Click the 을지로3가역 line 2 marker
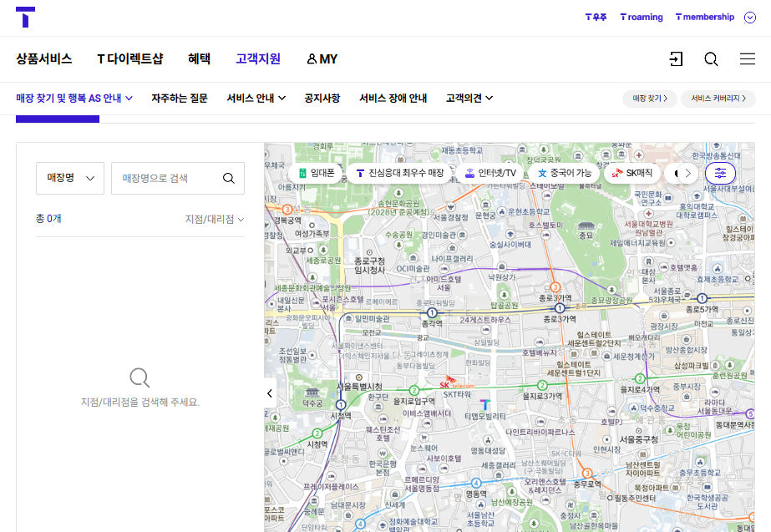Viewport: 771px width, 532px height. (542, 385)
